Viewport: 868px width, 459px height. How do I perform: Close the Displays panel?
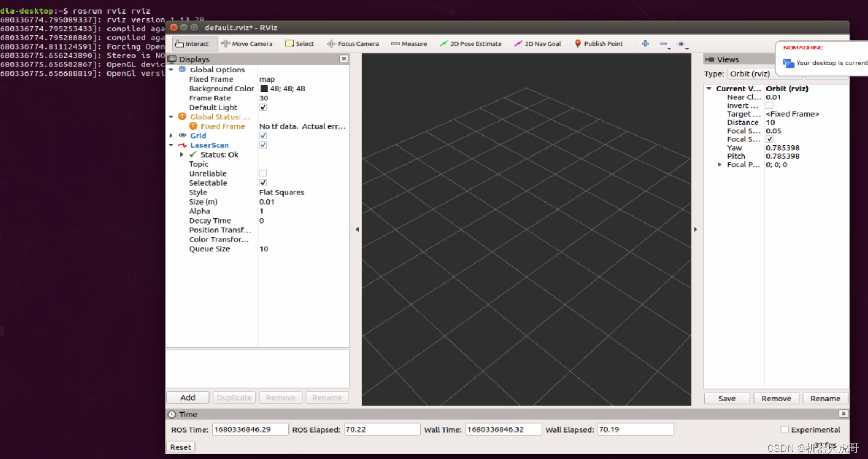344,59
